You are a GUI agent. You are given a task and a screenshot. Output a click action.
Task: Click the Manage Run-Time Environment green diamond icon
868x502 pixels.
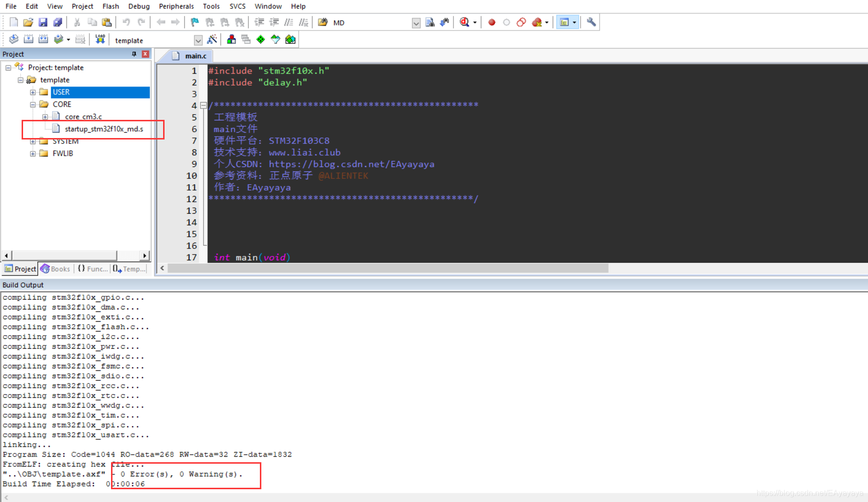click(x=261, y=39)
